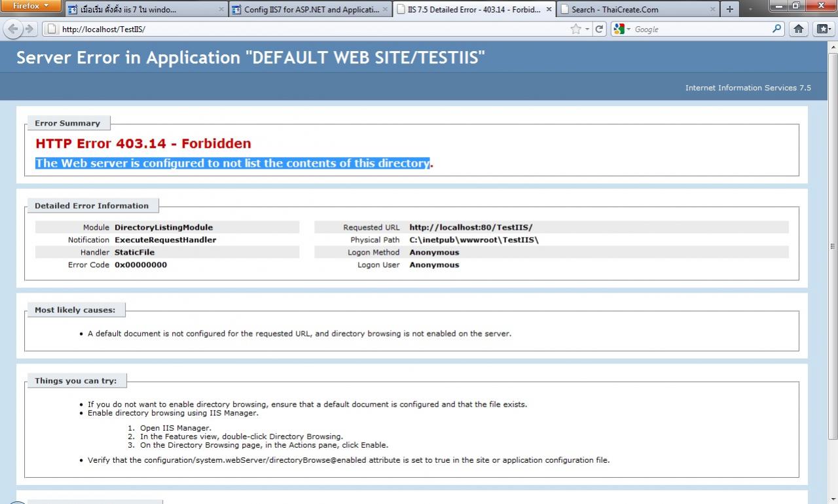This screenshot has height=504, width=838.
Task: Click the double-click Directory Browsing step
Action: pos(241,437)
